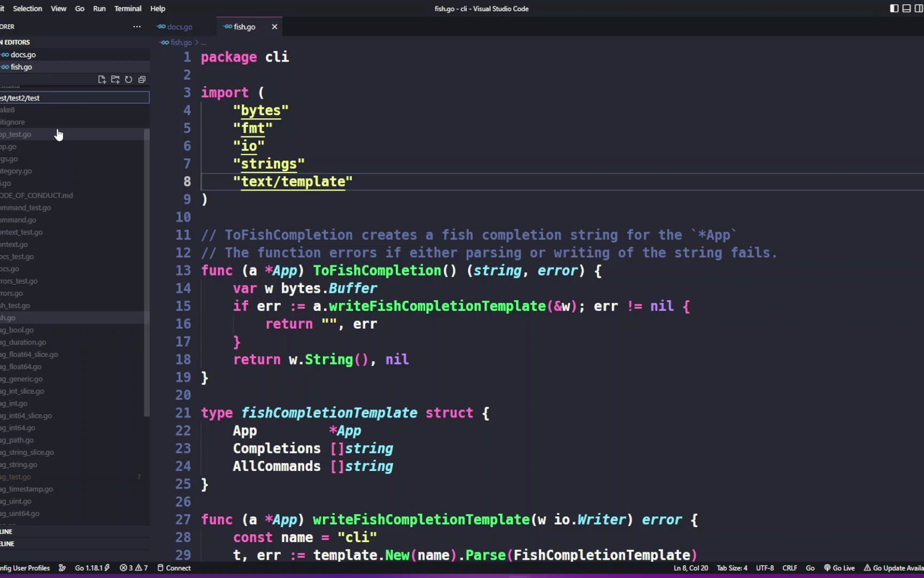This screenshot has width=924, height=578.
Task: Click the fishCompletionTemplate type name
Action: (329, 413)
